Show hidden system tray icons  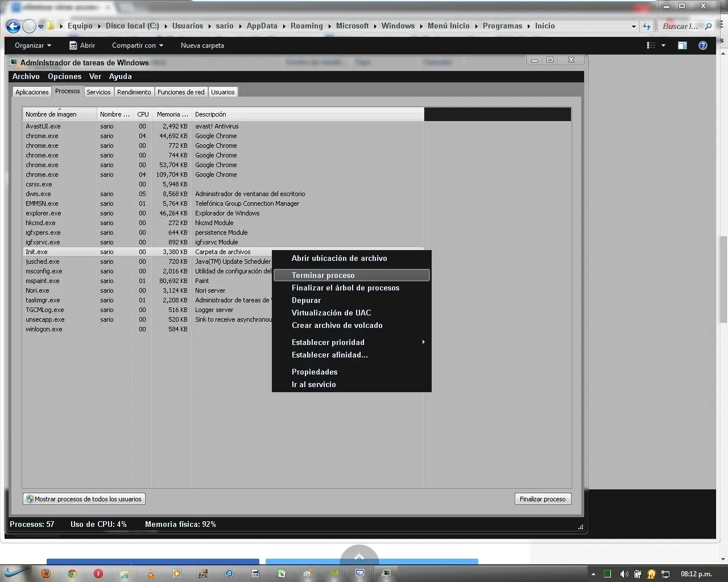pos(593,574)
